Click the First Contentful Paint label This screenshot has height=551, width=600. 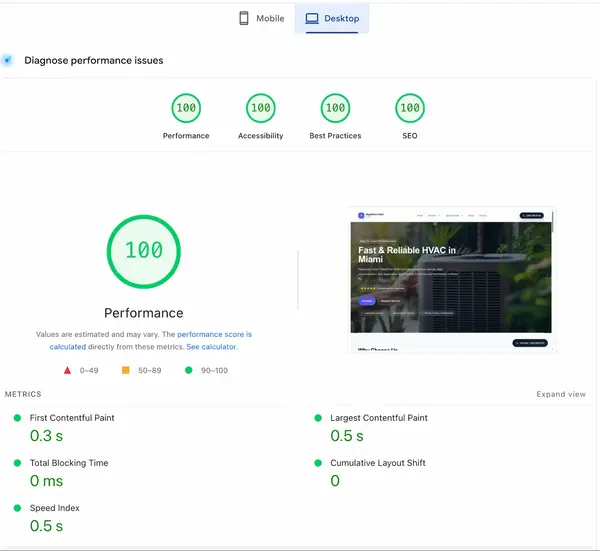tap(72, 418)
